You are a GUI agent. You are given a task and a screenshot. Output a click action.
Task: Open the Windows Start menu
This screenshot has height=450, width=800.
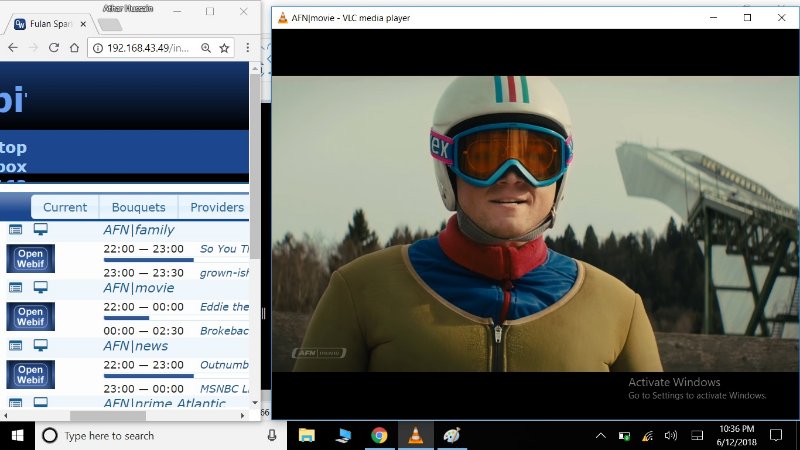[17, 435]
